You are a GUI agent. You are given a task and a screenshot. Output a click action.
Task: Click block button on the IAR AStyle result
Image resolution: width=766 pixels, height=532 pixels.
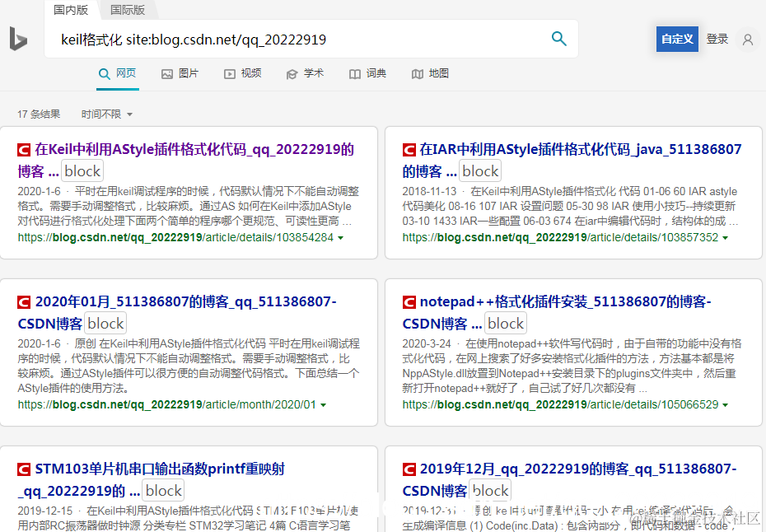[480, 171]
